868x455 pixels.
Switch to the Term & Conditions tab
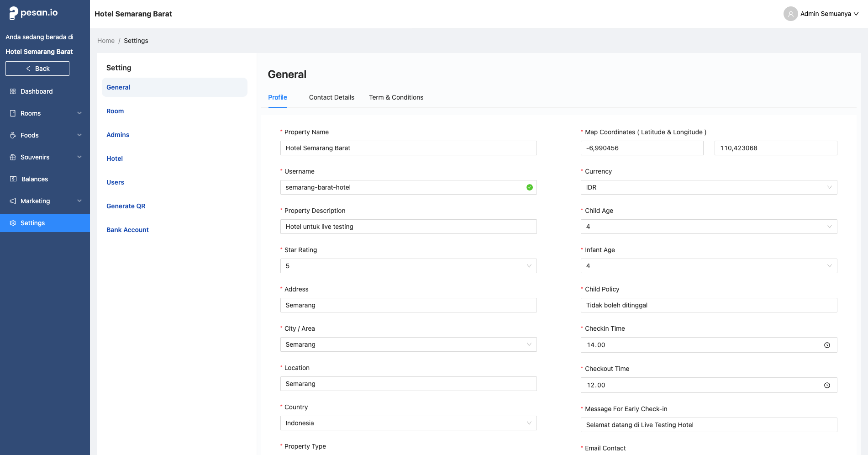click(396, 97)
